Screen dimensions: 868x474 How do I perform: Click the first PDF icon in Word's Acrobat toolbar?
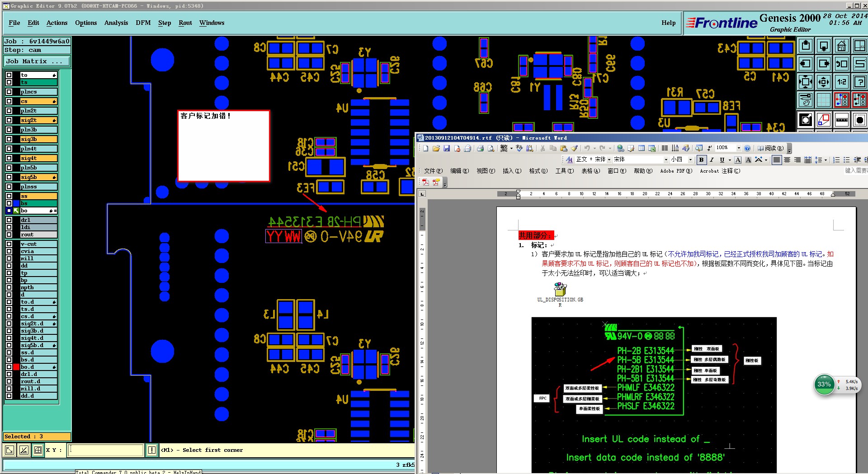click(425, 182)
